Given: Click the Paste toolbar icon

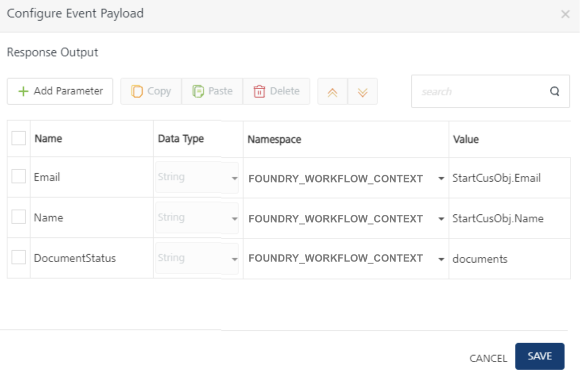Looking at the screenshot, I should pyautogui.click(x=198, y=91).
